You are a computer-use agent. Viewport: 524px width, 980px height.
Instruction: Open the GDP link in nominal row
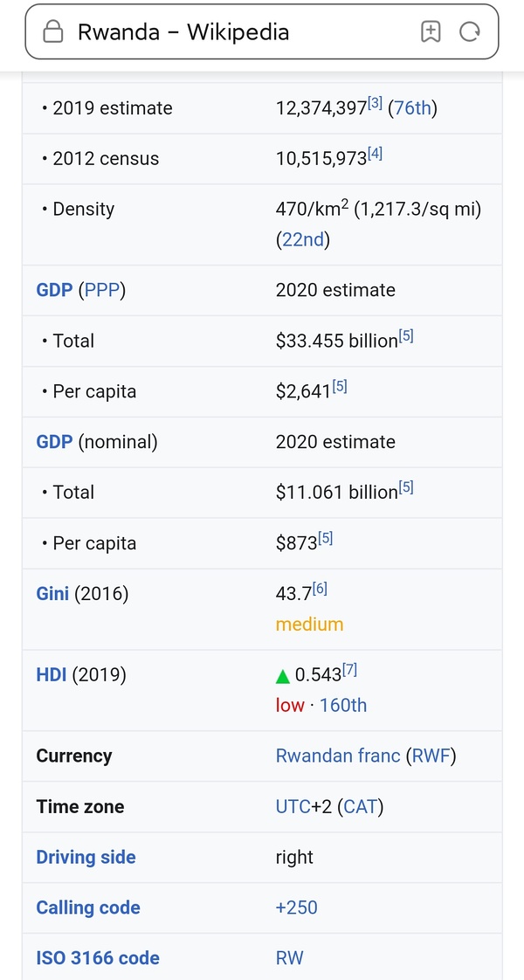coord(54,442)
